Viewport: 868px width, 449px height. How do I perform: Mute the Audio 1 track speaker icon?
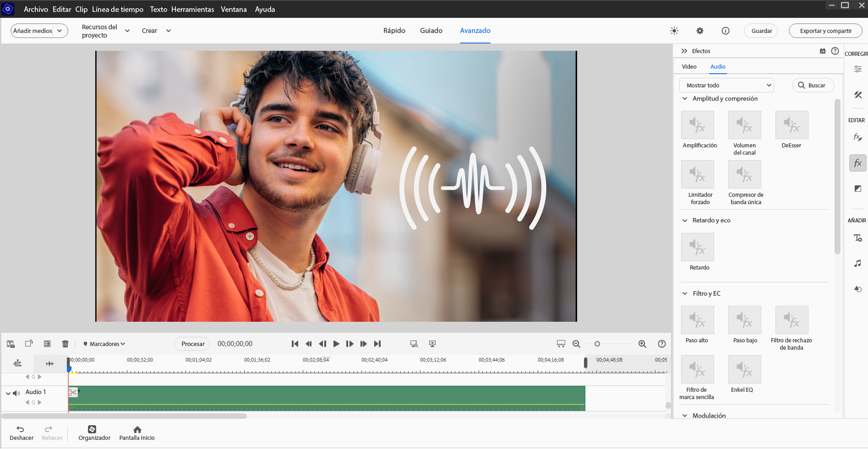[x=16, y=392]
